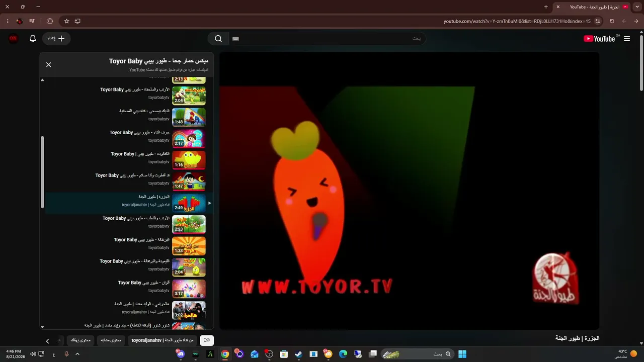Open Chrome media controls icon
644x362 pixels.
point(32,21)
